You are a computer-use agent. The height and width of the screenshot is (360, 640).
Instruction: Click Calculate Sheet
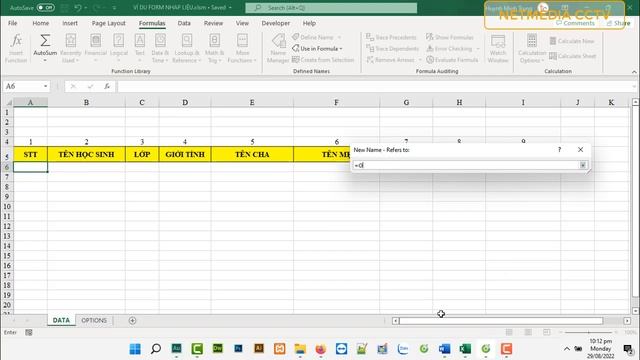573,56
